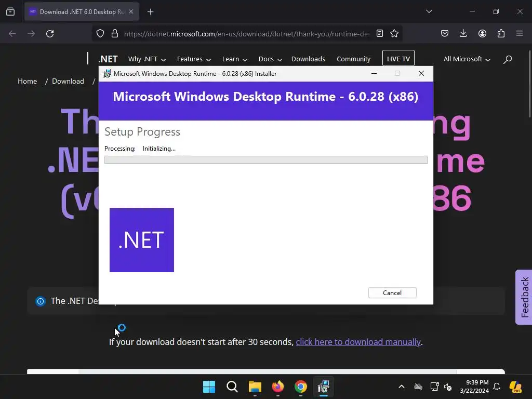Image resolution: width=532 pixels, height=399 pixels.
Task: Open Firefox tracking protection shield
Action: [x=100, y=34]
